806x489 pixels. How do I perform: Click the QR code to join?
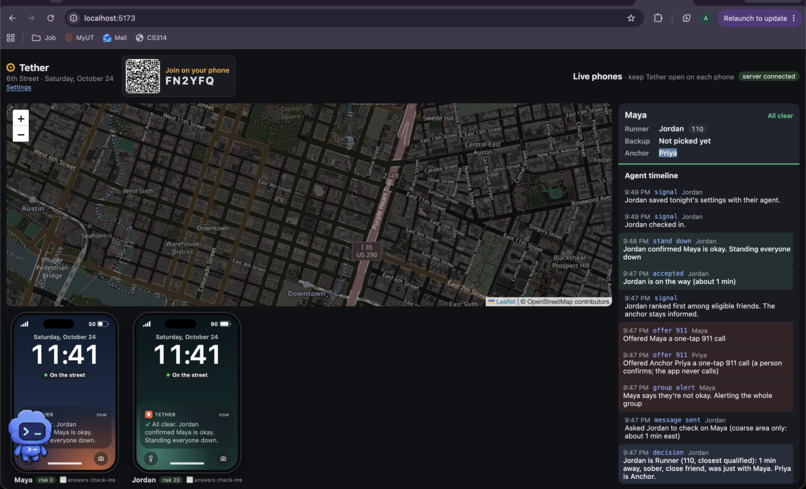click(x=142, y=76)
